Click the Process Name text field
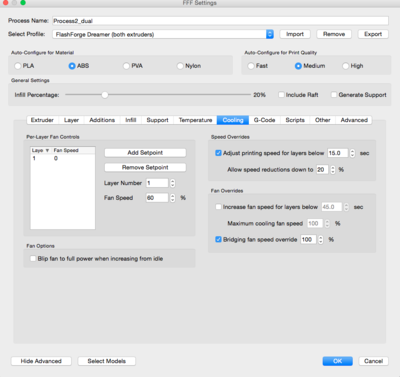Screen dimensions: 400x377 220,21
